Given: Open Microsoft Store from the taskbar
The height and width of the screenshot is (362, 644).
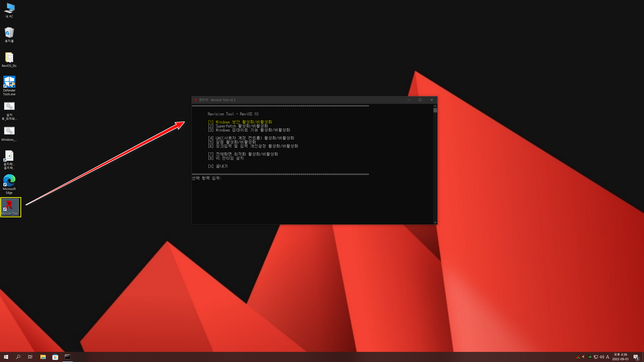Looking at the screenshot, I should click(55, 357).
